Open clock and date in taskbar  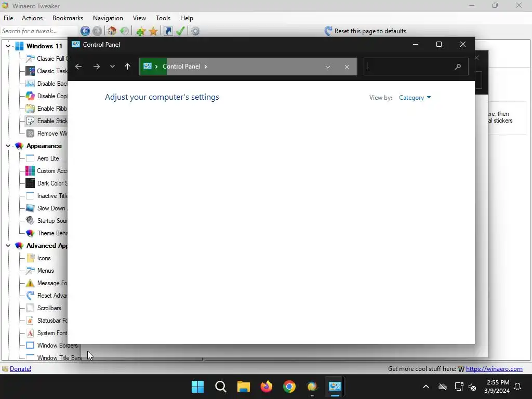click(x=497, y=387)
